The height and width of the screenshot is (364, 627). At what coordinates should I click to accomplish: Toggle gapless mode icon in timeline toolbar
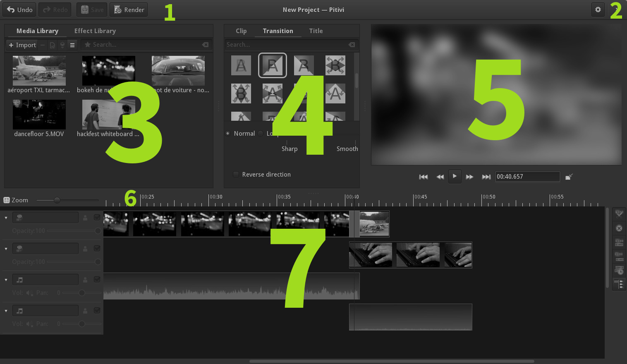(619, 284)
